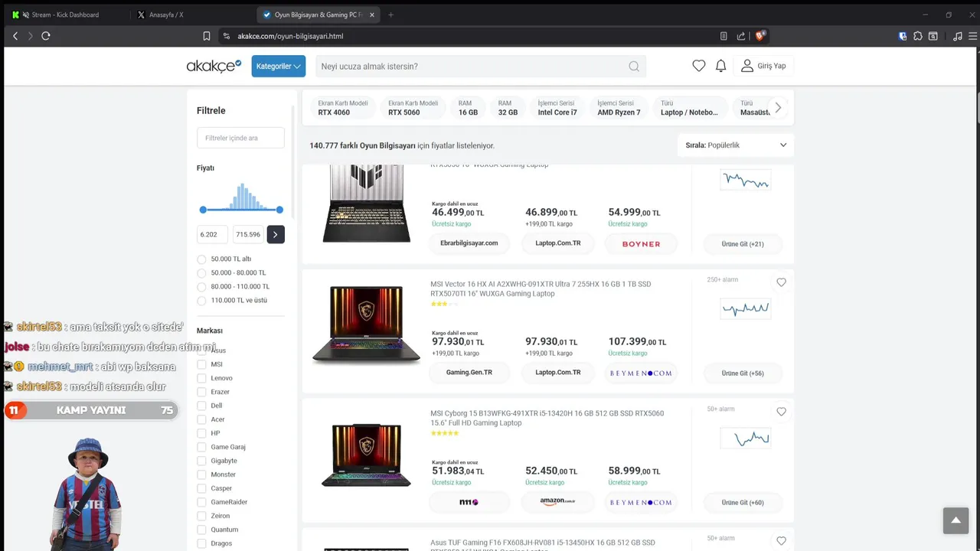The image size is (980, 551).
Task: Switch to the Stream - Kick Dashboard tab
Action: coord(66,15)
